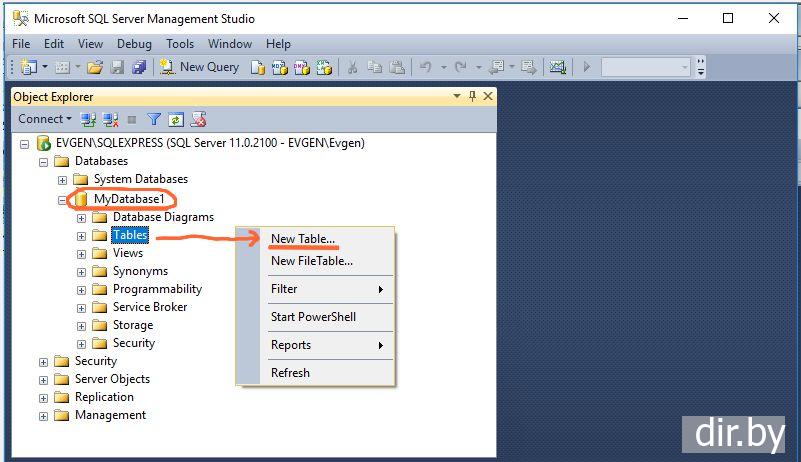Screen dimensions: 801x462
Task: Click the New Project toolbar icon
Action: coord(29,67)
